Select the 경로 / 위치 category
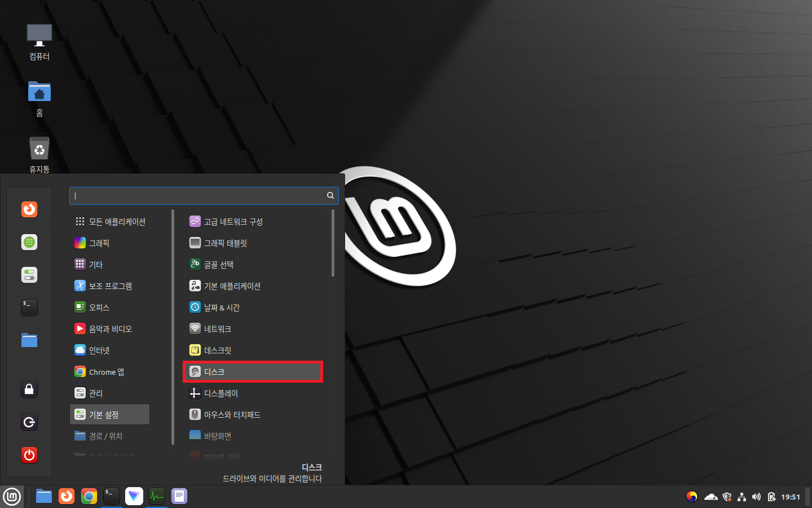Image resolution: width=812 pixels, height=508 pixels. coord(110,436)
